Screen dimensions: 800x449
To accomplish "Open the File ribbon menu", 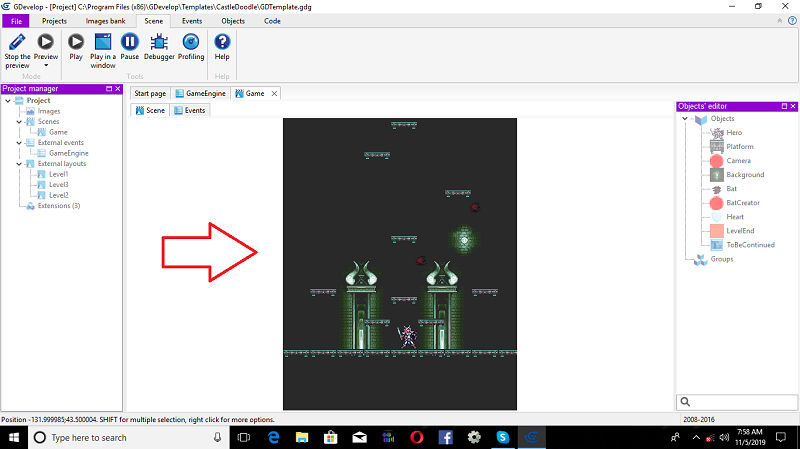I will [16, 21].
